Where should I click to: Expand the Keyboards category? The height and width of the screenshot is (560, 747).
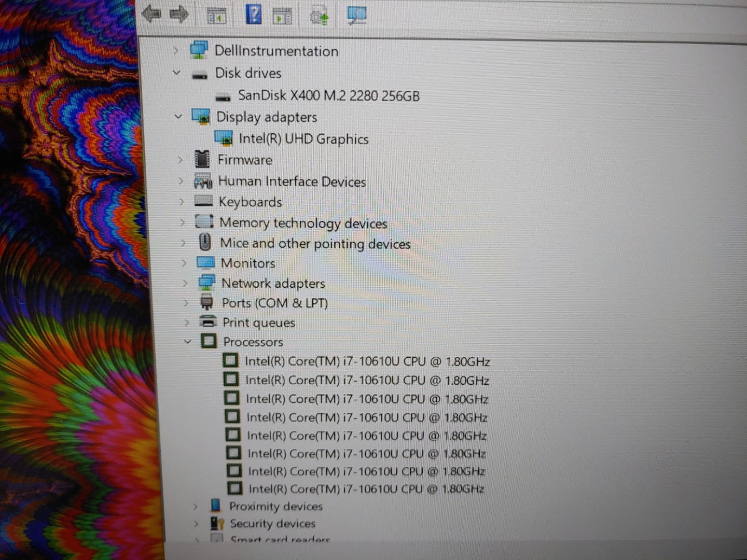182,201
